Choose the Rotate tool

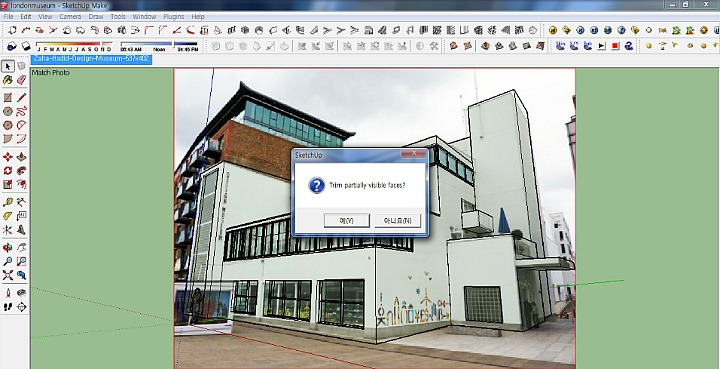pyautogui.click(x=8, y=171)
